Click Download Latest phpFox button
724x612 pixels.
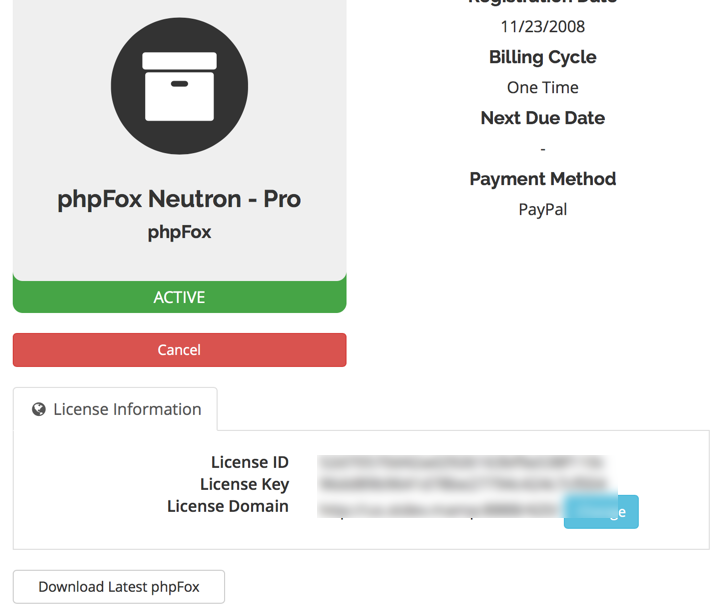(119, 587)
